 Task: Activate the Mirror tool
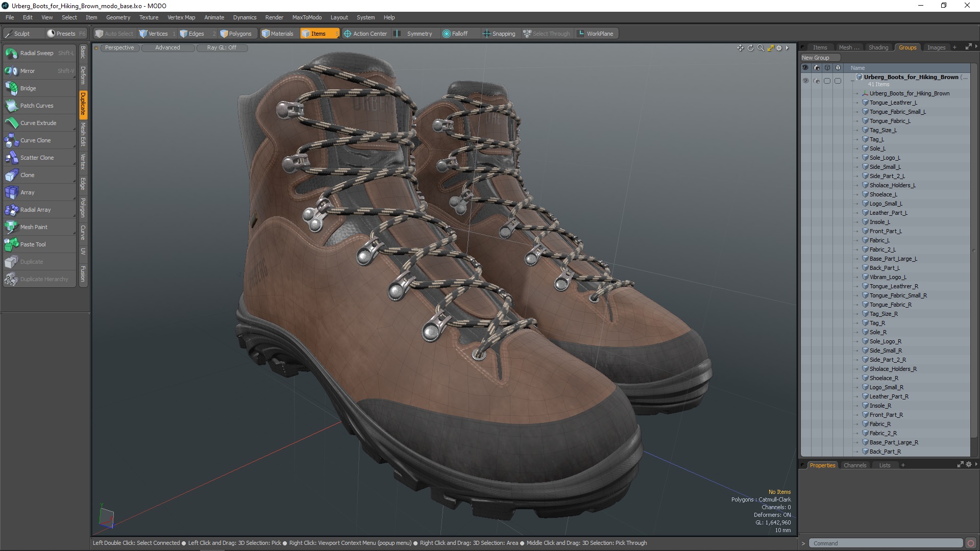(39, 71)
